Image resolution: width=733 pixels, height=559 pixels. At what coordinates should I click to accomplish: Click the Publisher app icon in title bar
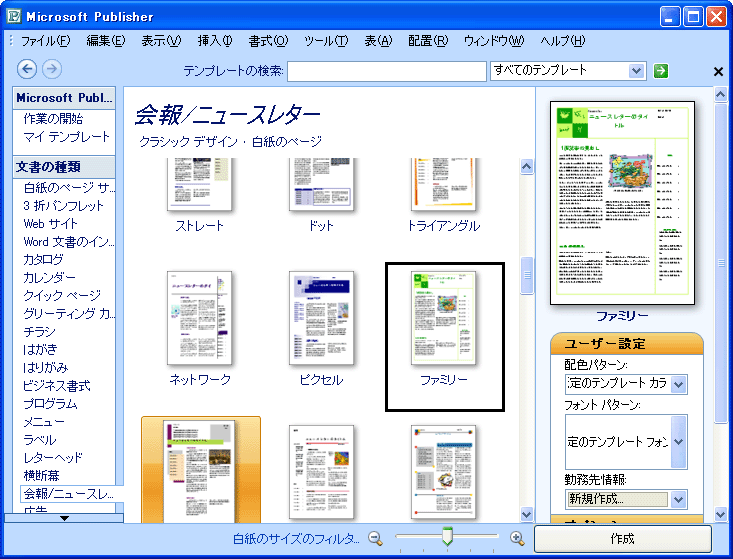click(x=14, y=16)
